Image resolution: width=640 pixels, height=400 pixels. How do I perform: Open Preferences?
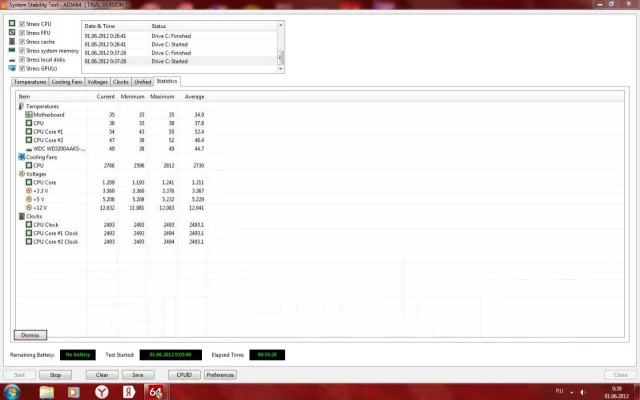220,375
